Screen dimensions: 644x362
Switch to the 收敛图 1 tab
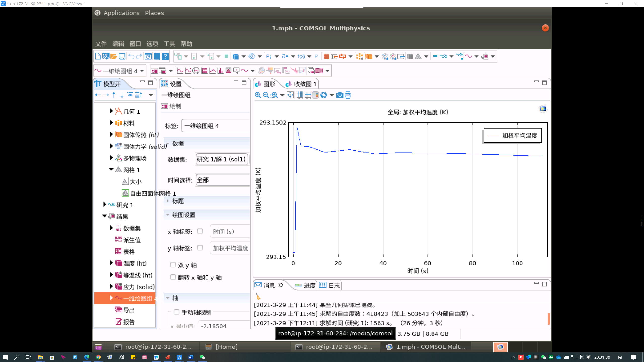301,84
